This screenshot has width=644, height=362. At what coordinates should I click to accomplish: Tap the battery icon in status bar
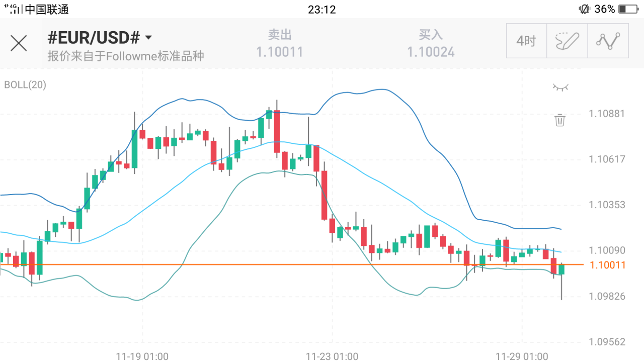tap(628, 9)
